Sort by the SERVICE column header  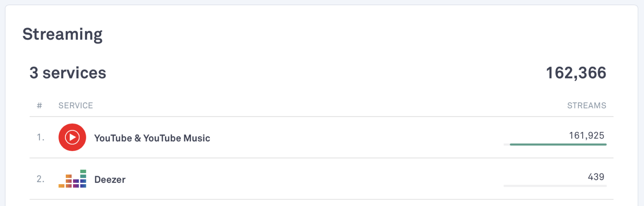(x=75, y=106)
